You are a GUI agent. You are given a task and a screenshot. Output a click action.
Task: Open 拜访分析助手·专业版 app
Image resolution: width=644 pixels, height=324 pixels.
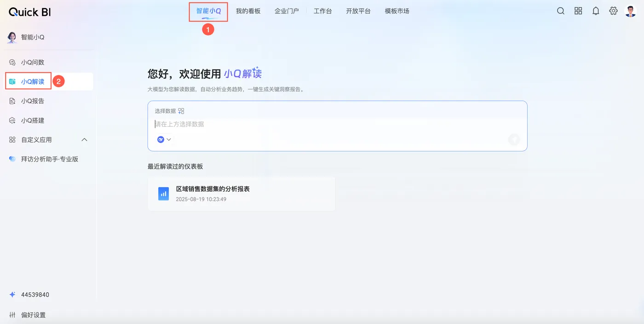(x=49, y=159)
